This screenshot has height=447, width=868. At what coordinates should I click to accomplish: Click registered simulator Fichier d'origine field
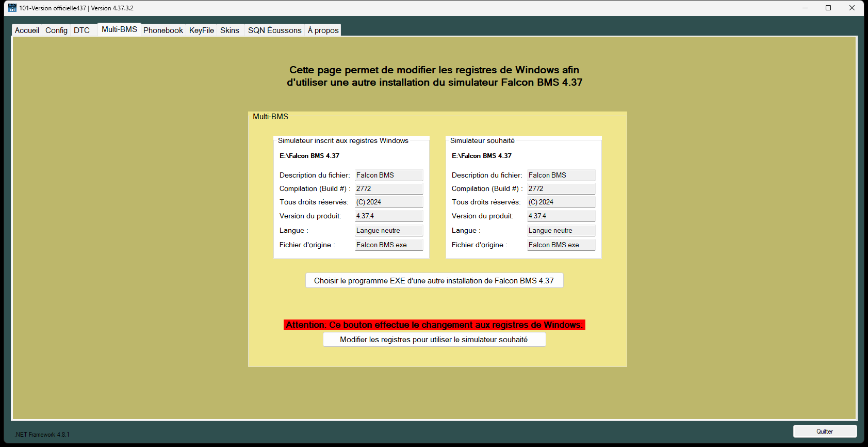pyautogui.click(x=389, y=245)
